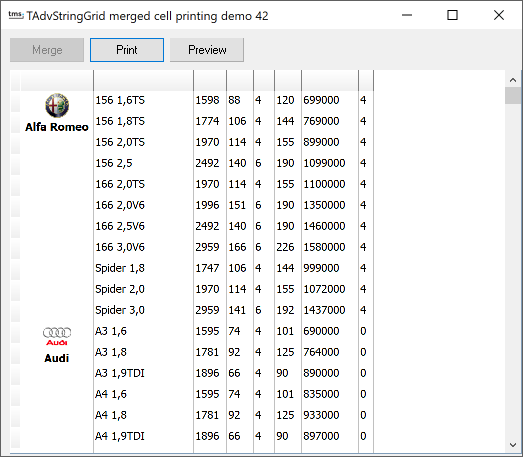The image size is (523, 457).
Task: Click price value 1437000
Action: [x=324, y=310]
